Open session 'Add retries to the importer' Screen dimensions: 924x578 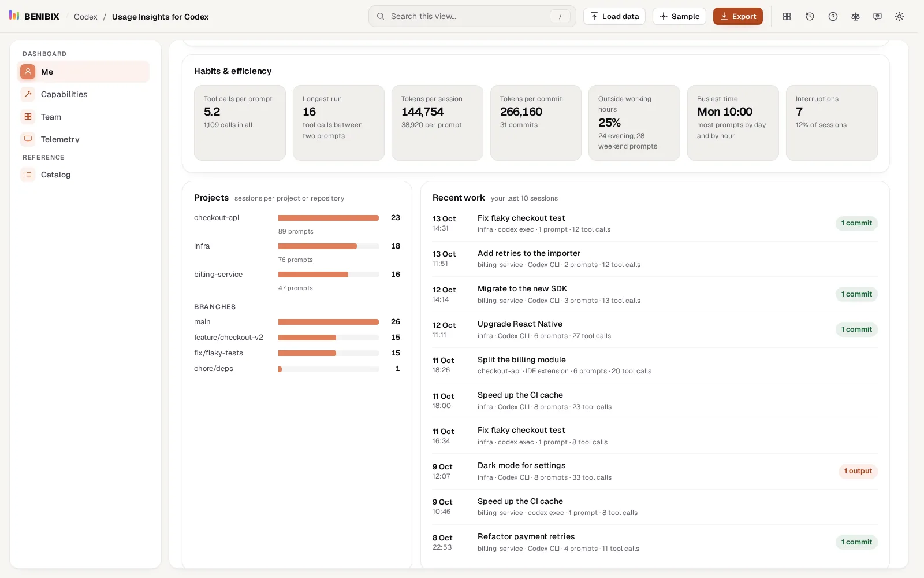(x=655, y=259)
